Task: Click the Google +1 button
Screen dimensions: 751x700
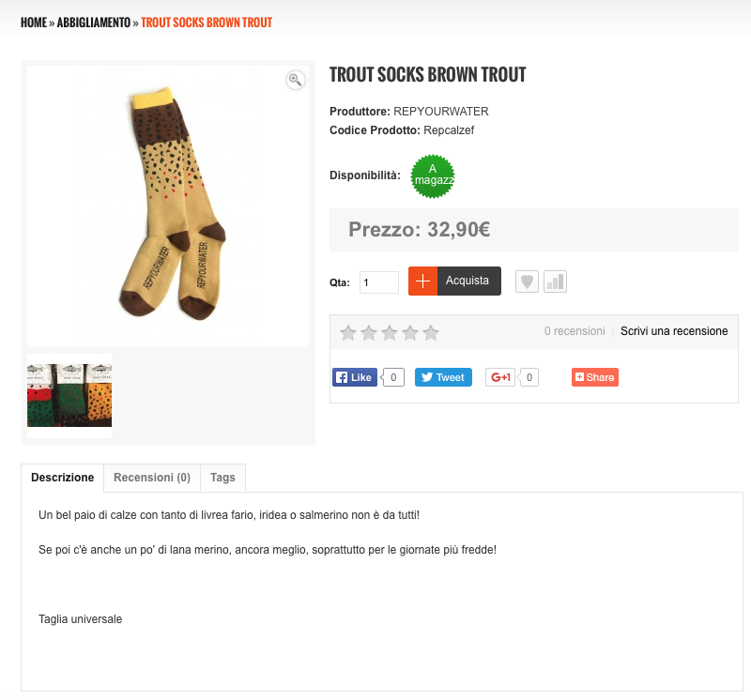Action: [x=500, y=377]
